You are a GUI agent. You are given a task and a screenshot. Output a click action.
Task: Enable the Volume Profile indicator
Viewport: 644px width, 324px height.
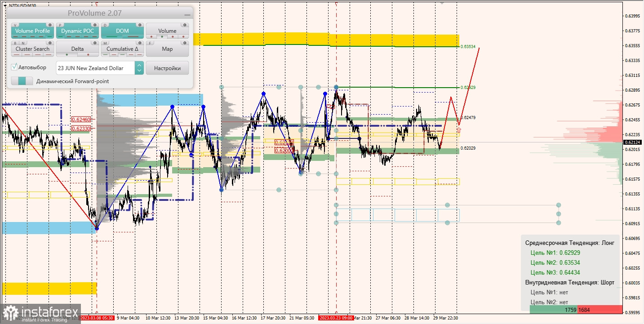[x=32, y=31]
